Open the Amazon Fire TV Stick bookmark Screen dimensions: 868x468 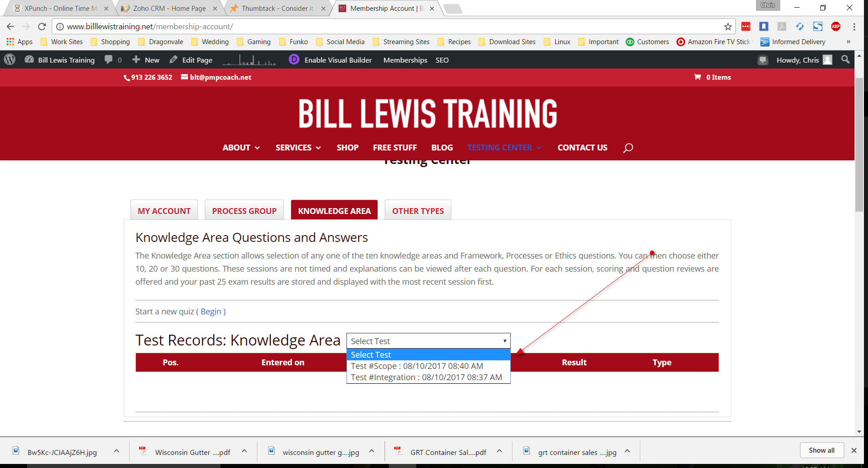coord(714,42)
